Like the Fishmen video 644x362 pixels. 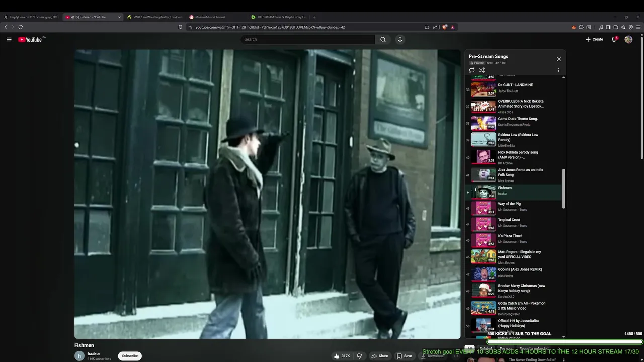(342, 356)
